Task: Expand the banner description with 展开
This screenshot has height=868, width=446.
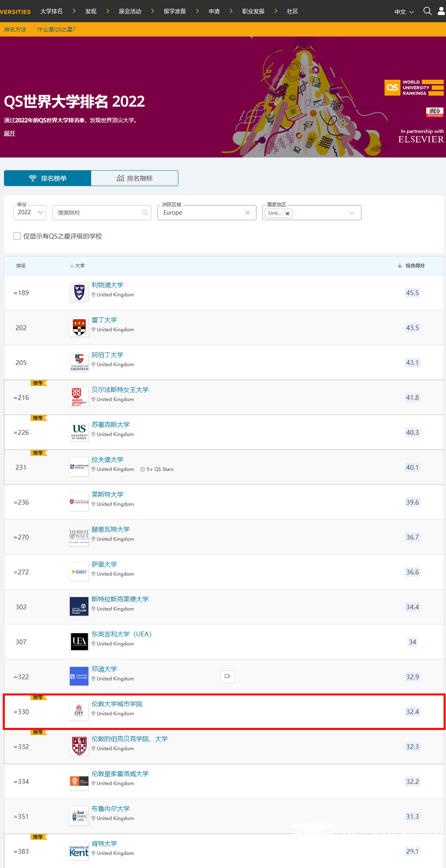Action: [x=10, y=133]
